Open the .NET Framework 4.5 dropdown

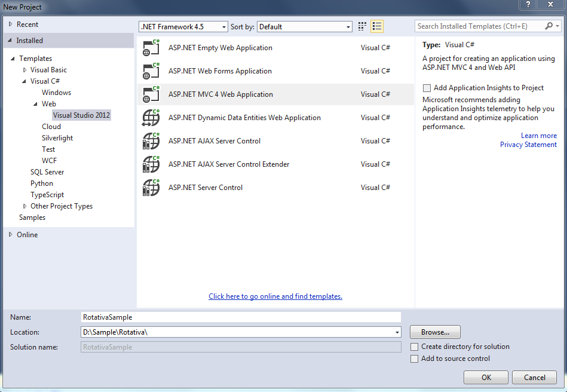(x=183, y=27)
